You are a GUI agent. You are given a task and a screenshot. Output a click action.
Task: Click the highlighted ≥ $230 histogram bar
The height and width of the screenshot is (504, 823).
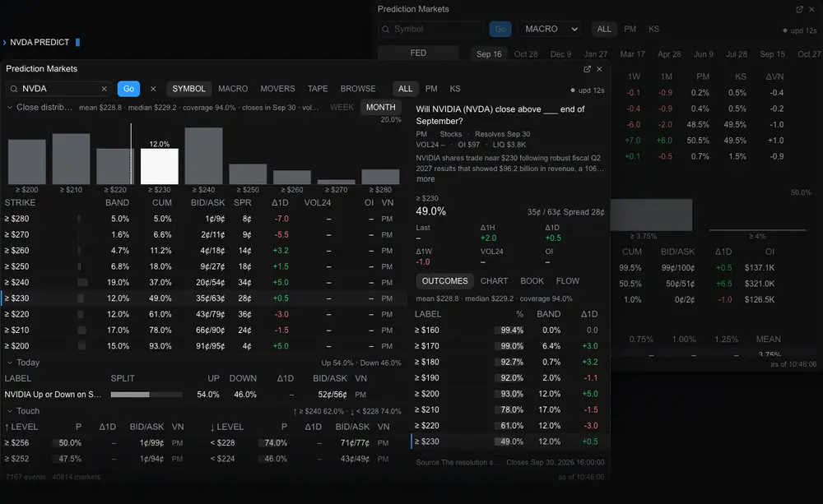[160, 166]
